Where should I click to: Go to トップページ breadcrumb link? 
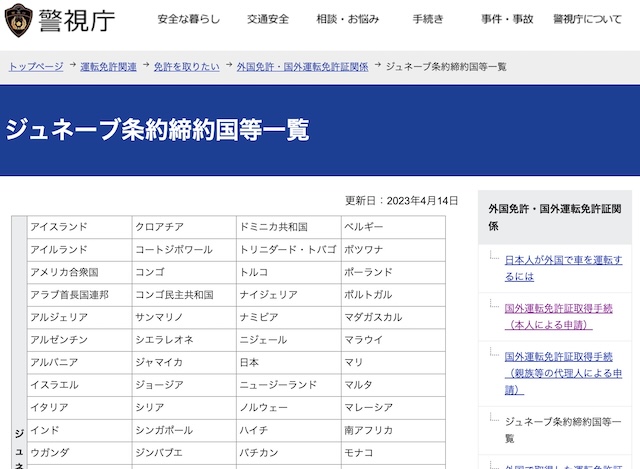coord(36,67)
